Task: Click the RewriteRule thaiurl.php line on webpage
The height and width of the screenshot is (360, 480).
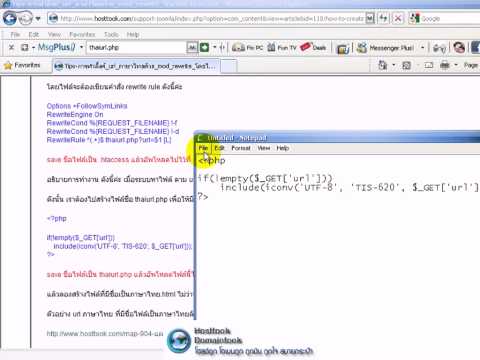Action: (x=109, y=140)
